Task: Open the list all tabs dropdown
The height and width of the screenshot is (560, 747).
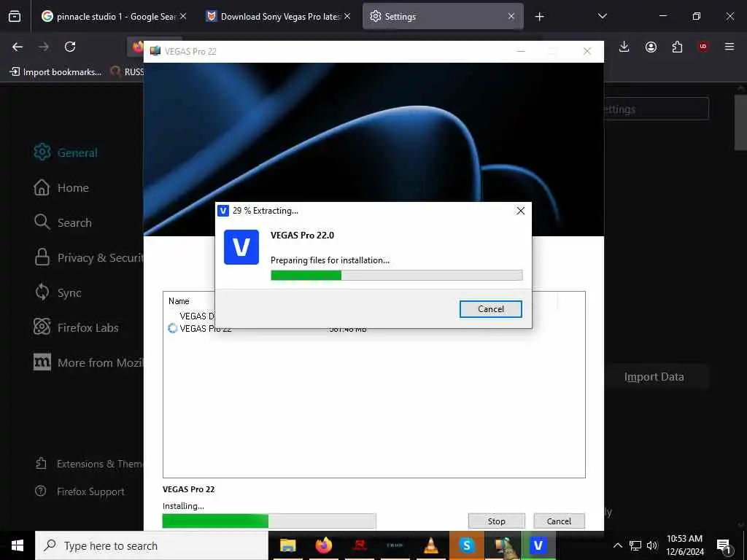Action: coord(602,16)
